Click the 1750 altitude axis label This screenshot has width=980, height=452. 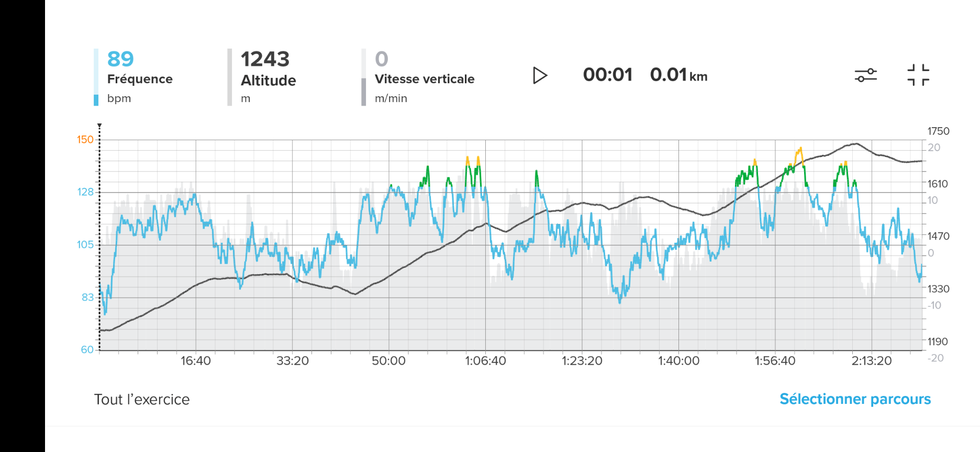coord(938,131)
